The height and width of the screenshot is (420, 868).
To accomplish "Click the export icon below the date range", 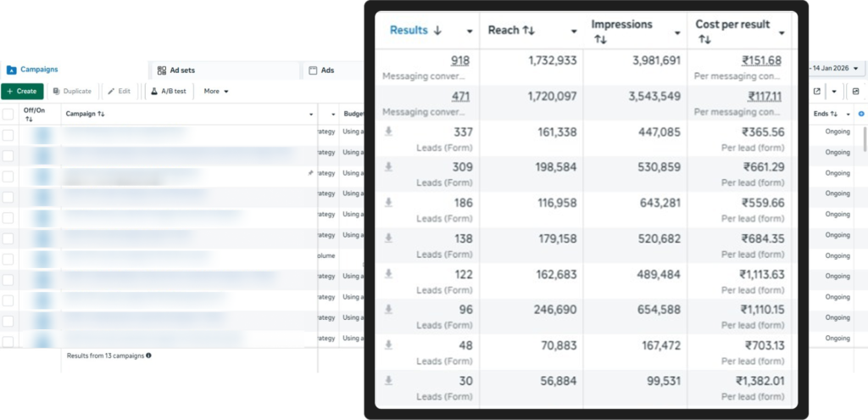I will click(817, 91).
